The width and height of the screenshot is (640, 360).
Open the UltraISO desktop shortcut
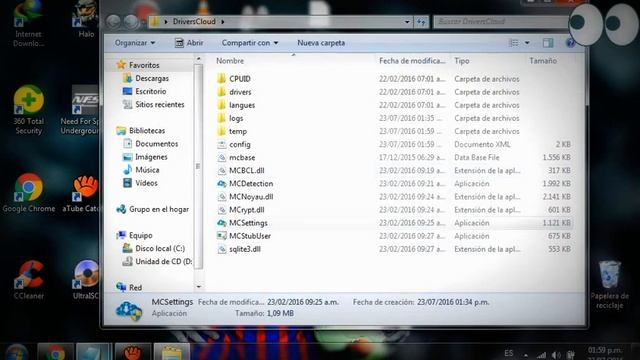coord(86,280)
